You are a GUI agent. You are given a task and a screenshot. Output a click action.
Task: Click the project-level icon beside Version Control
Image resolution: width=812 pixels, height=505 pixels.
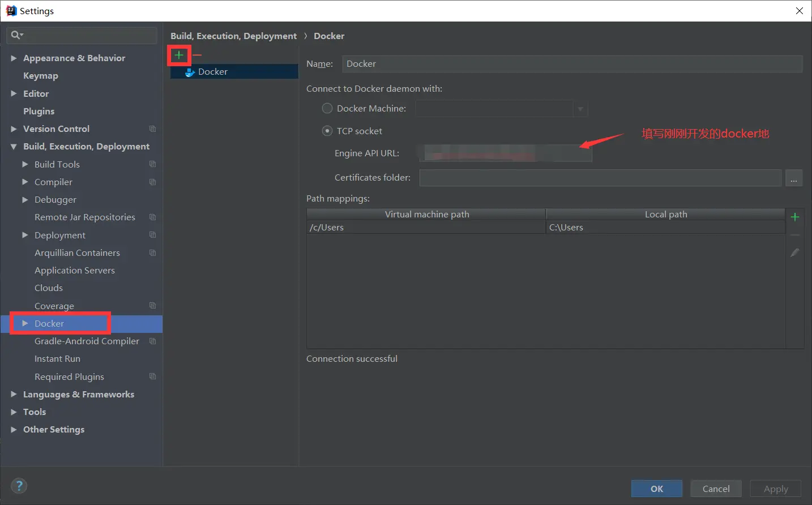point(152,129)
